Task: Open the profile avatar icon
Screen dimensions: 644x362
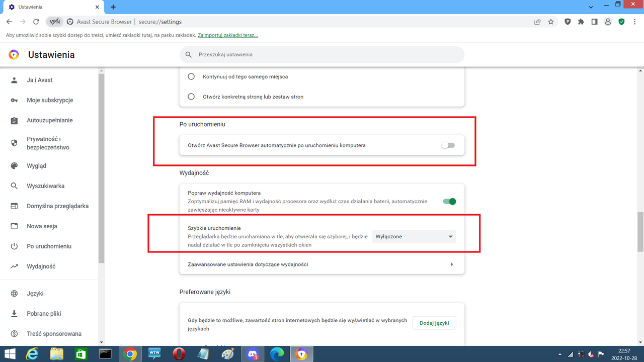Action: [608, 22]
